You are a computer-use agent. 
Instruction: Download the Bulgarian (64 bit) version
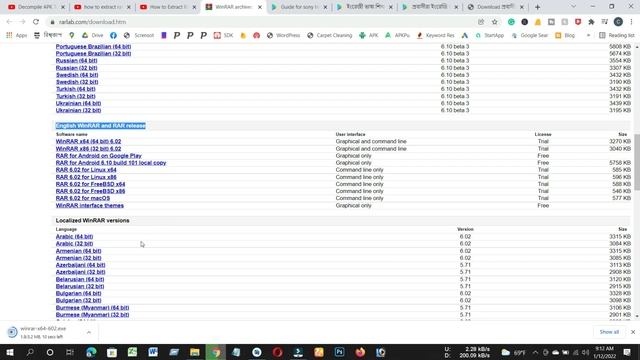point(78,293)
